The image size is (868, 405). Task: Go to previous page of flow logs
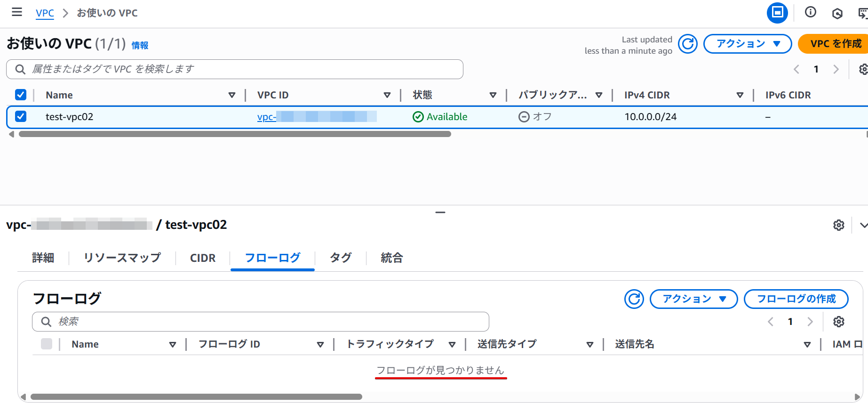(770, 322)
